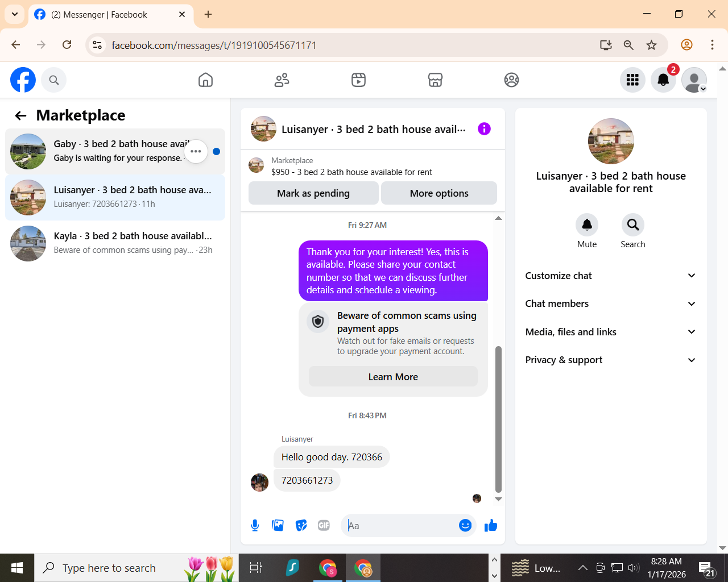Search in conversation using the magnifier icon

pos(632,225)
